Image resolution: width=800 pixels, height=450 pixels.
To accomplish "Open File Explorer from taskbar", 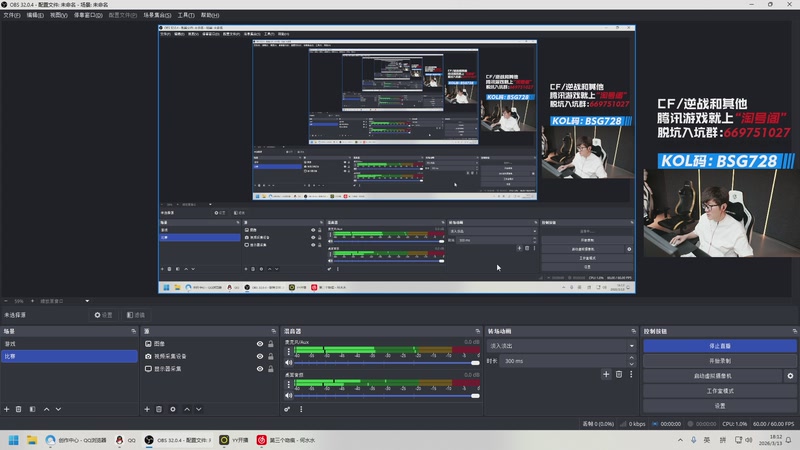I will pyautogui.click(x=32, y=440).
